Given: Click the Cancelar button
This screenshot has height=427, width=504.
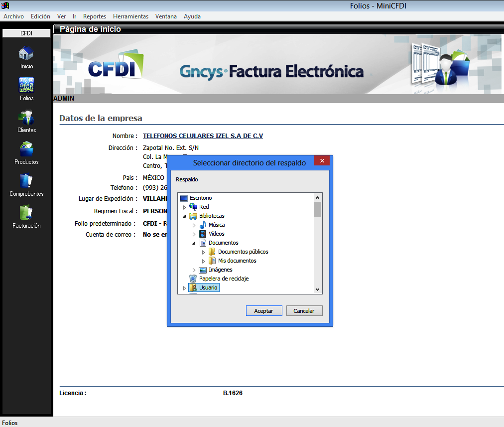Looking at the screenshot, I should click(304, 311).
